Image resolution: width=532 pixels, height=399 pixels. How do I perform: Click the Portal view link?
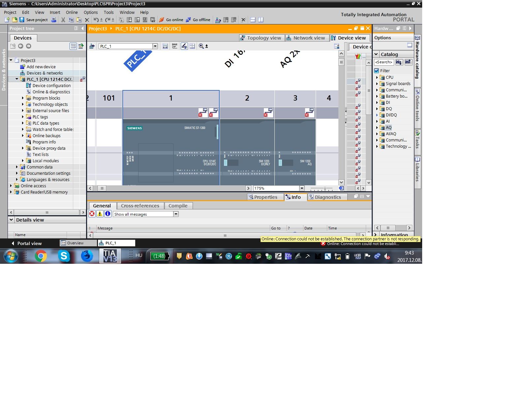pyautogui.click(x=27, y=243)
